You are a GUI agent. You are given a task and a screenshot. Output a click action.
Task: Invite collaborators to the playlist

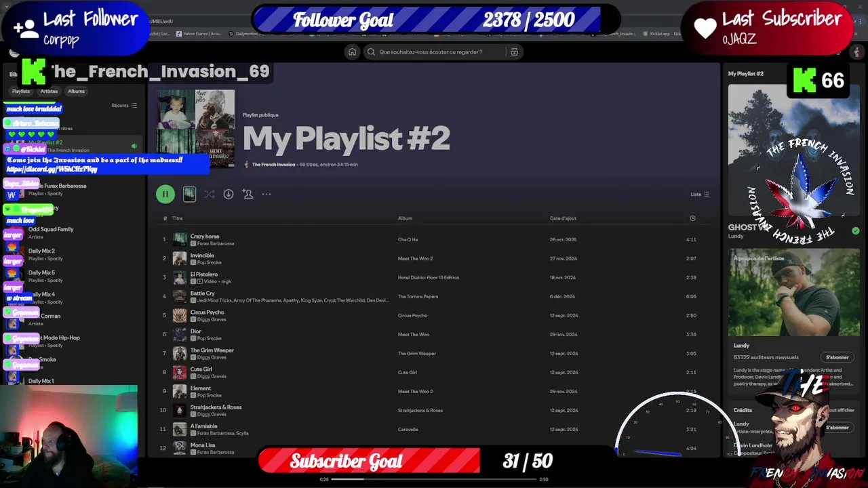248,194
